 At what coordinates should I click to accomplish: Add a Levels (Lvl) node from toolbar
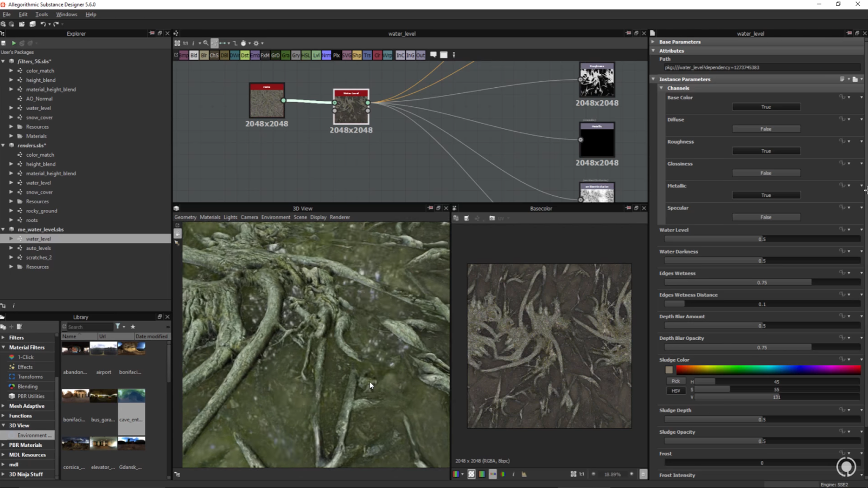pyautogui.click(x=316, y=55)
